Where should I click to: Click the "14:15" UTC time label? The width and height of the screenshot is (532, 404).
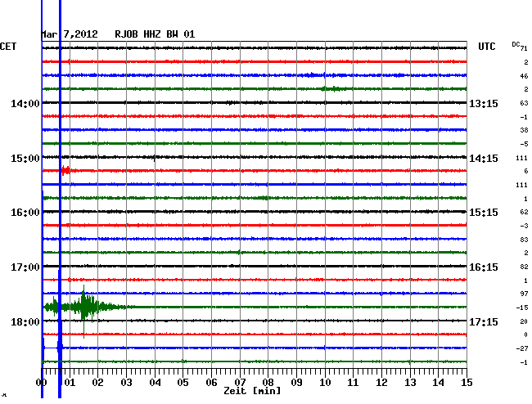coord(484,159)
